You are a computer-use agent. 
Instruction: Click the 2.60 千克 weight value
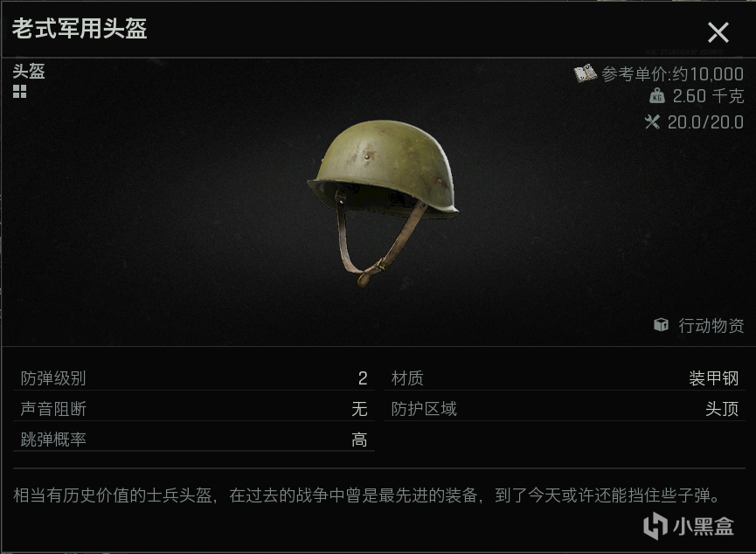point(708,96)
